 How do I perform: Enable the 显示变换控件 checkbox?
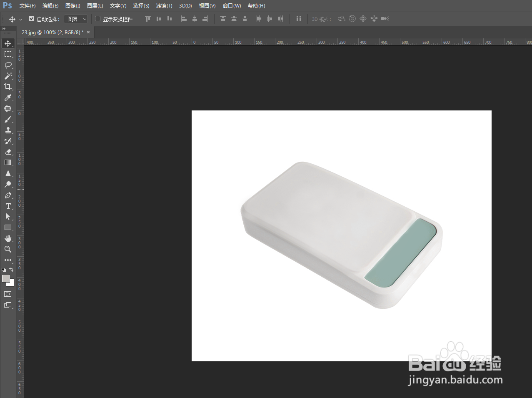(97, 18)
